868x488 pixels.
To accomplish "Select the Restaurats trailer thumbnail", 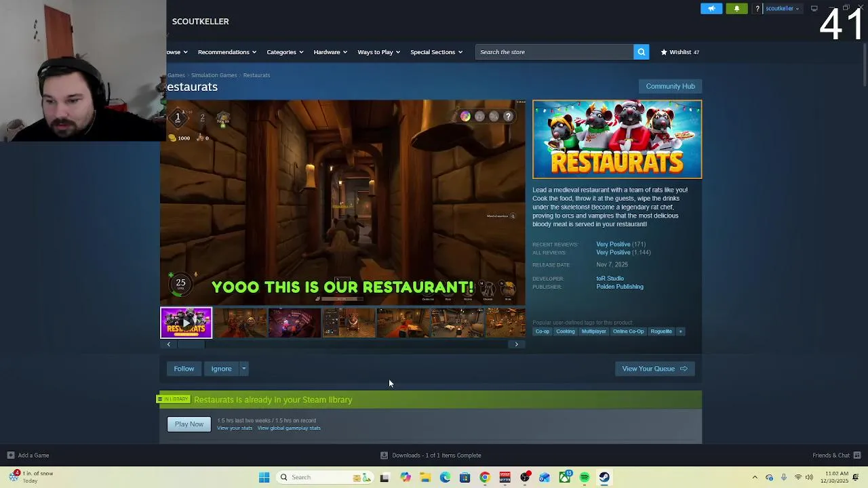I will [186, 323].
